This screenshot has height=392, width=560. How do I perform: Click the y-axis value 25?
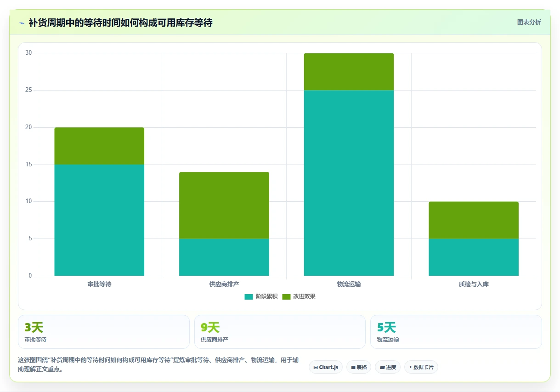point(28,90)
